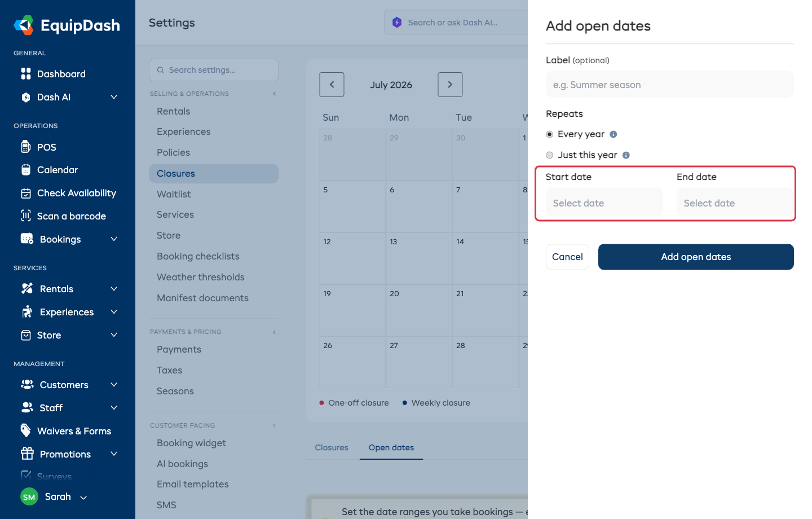Click the Search or ask Dash AI box
Image resolution: width=812 pixels, height=519 pixels.
(456, 23)
